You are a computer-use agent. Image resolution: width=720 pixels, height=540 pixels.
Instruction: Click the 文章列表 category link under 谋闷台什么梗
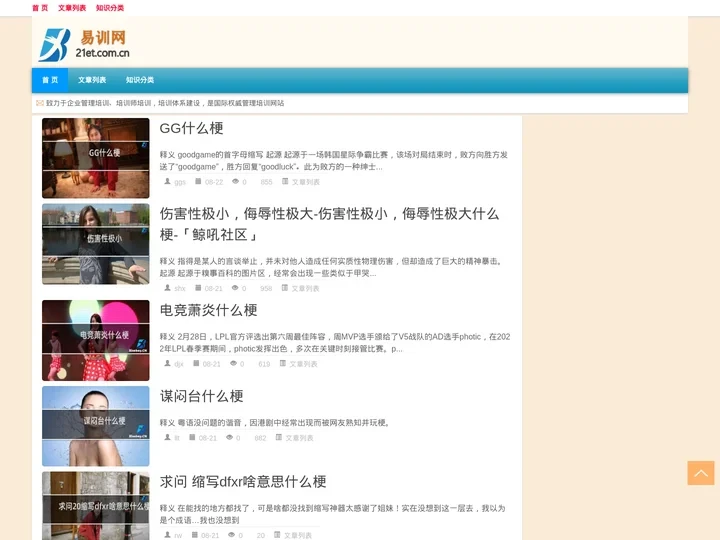[x=299, y=438]
